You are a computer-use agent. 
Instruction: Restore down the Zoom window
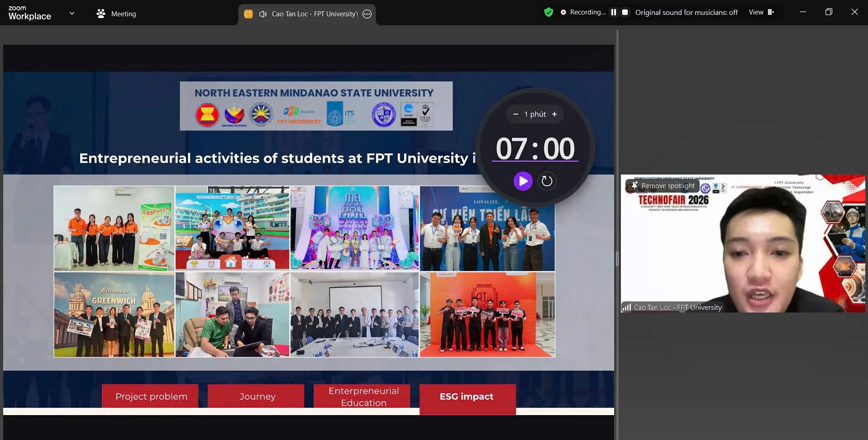(x=829, y=12)
